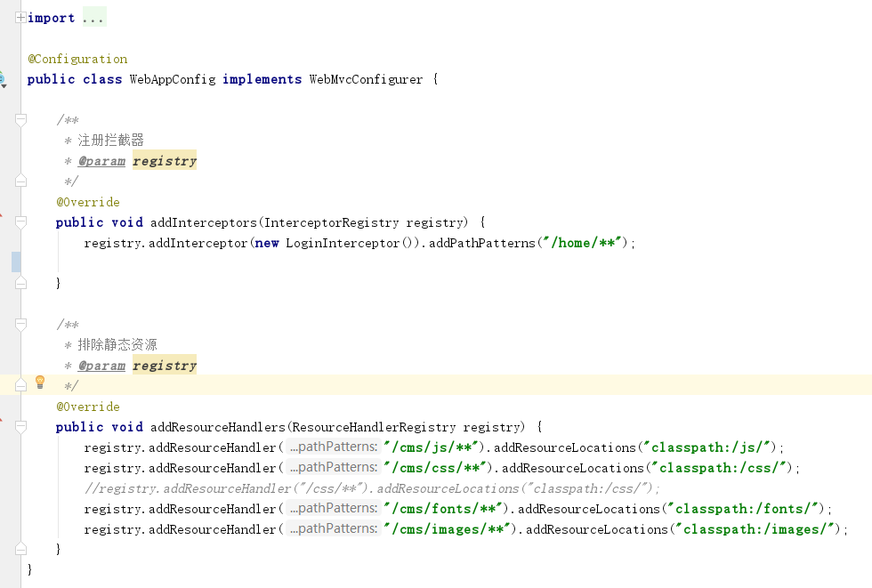Click the override gutter marker for addResourceHandlers
Screen dimensions: 872x588
pos(2,421)
